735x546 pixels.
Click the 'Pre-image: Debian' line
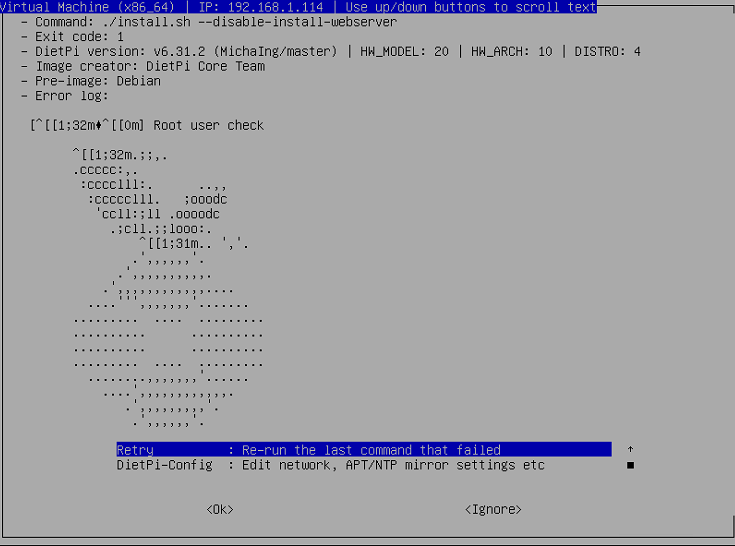click(x=91, y=81)
